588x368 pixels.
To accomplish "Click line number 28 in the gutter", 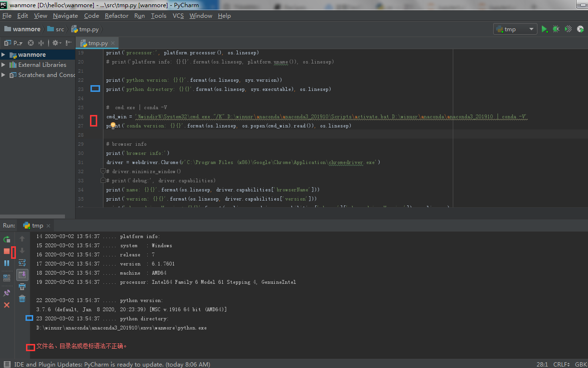I will tap(80, 135).
